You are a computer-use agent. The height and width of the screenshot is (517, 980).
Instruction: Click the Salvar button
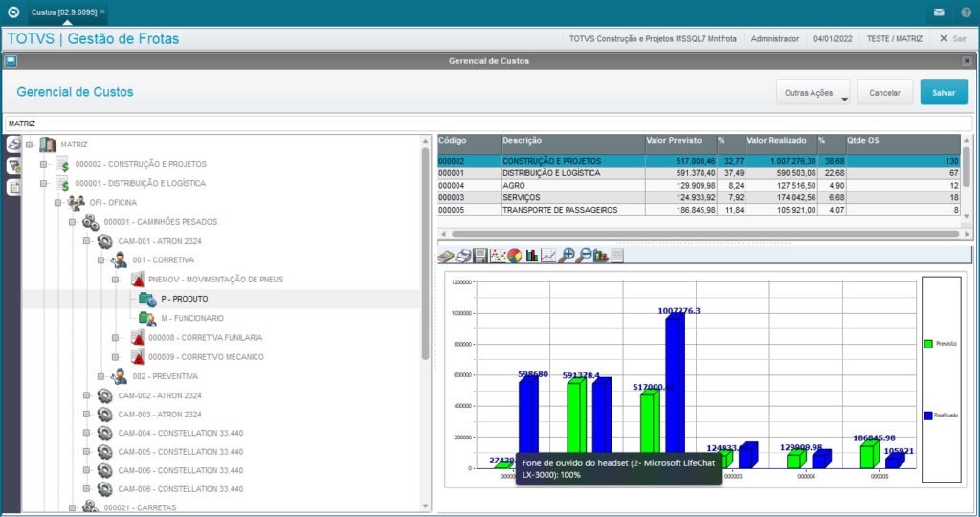[944, 93]
